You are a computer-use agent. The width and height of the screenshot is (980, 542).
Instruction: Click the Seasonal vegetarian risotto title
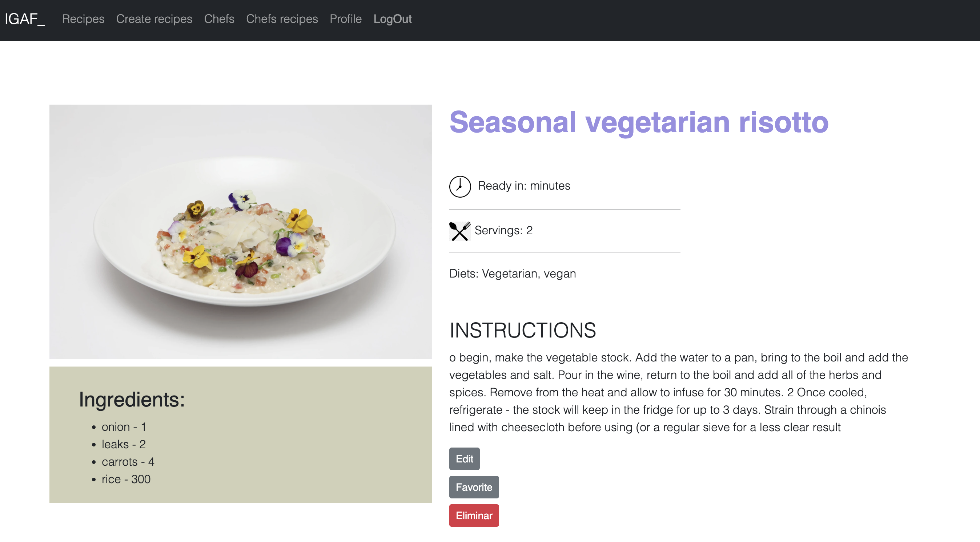point(639,122)
